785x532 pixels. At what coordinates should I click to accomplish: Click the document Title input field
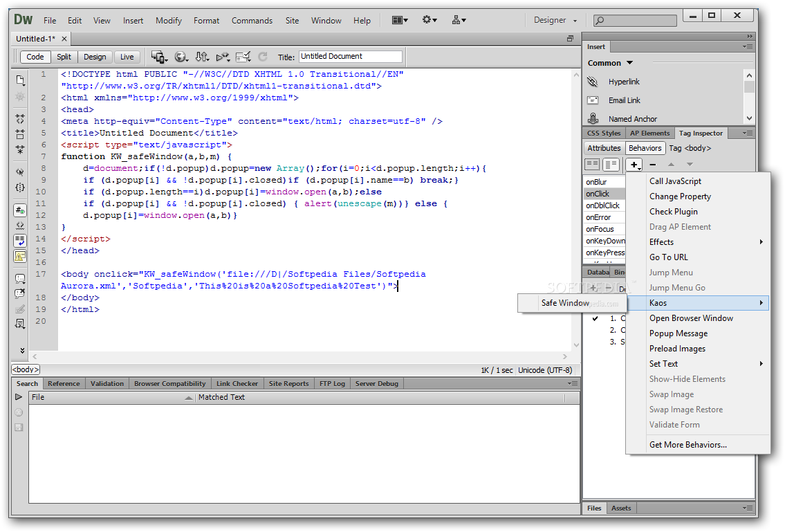pyautogui.click(x=350, y=57)
